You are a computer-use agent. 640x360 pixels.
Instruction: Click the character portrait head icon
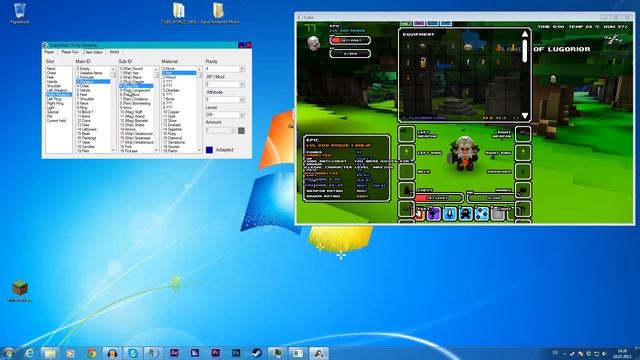pyautogui.click(x=313, y=43)
